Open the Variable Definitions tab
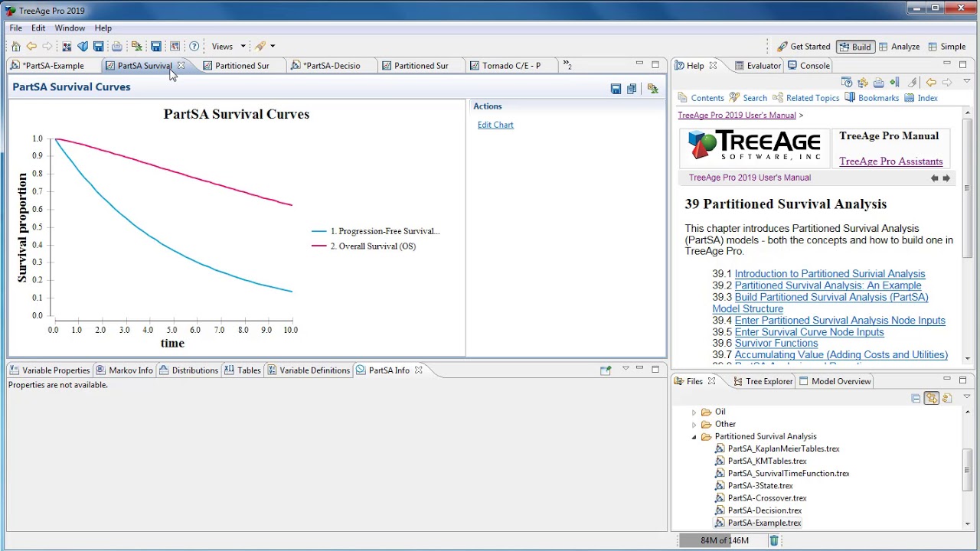The width and height of the screenshot is (980, 551). [x=309, y=370]
